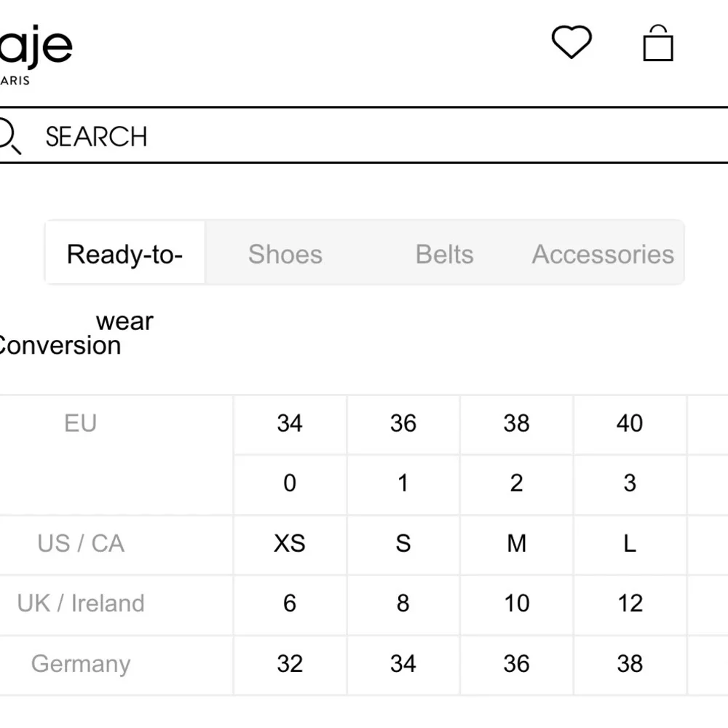
Task: Select the Ready-to-wear tab
Action: pos(124,254)
